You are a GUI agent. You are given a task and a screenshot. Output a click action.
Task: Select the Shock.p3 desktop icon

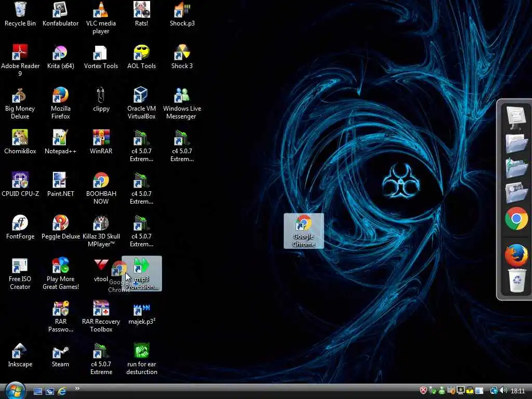182,14
